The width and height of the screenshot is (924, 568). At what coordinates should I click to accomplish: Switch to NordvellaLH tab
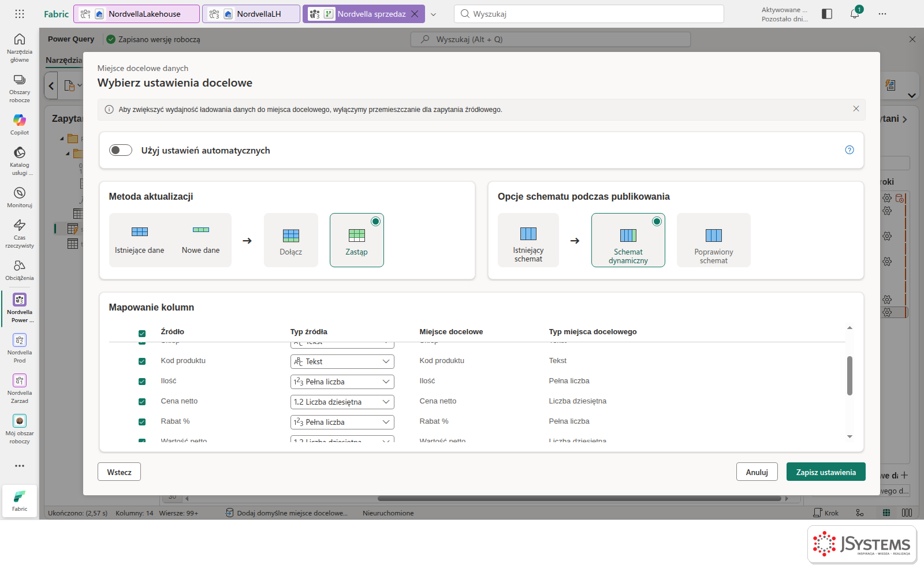tap(251, 14)
